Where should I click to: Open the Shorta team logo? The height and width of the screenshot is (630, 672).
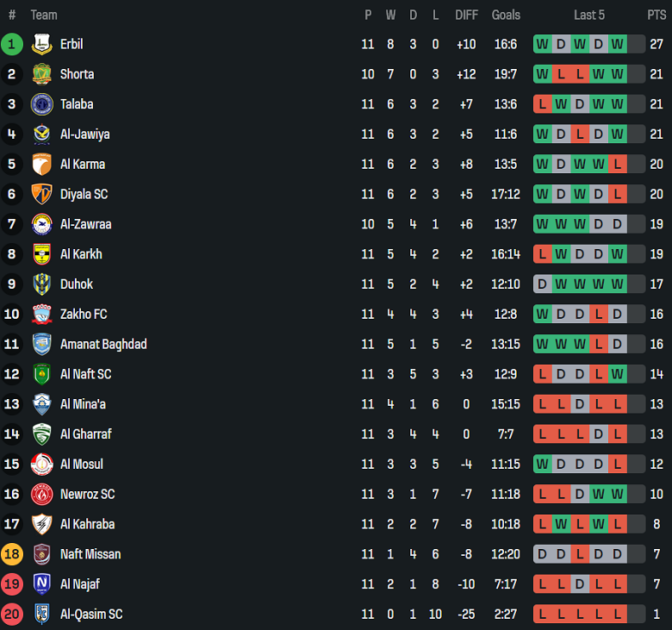42,74
